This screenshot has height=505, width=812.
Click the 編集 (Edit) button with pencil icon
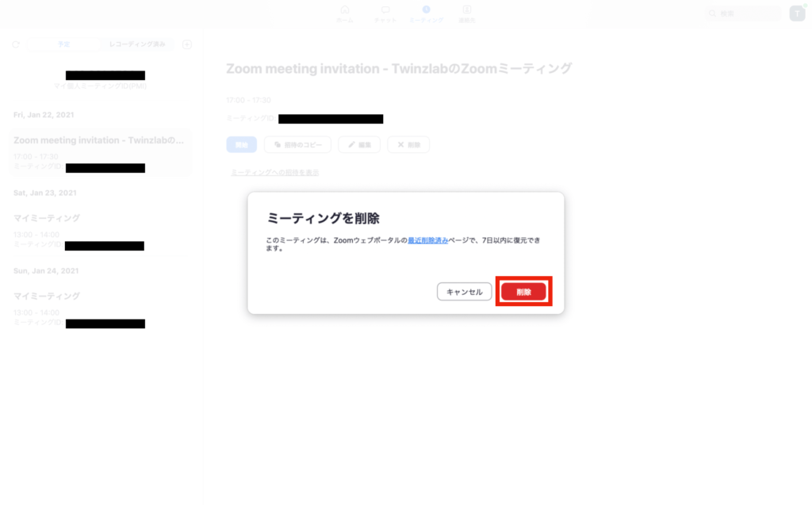358,145
